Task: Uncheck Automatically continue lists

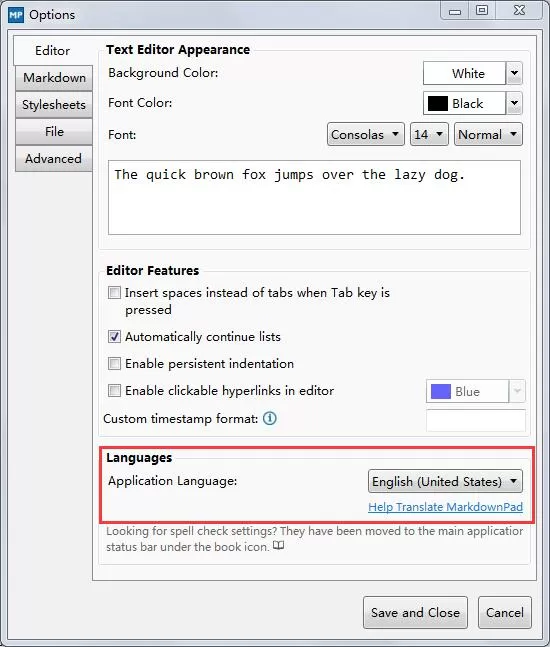Action: coord(114,336)
